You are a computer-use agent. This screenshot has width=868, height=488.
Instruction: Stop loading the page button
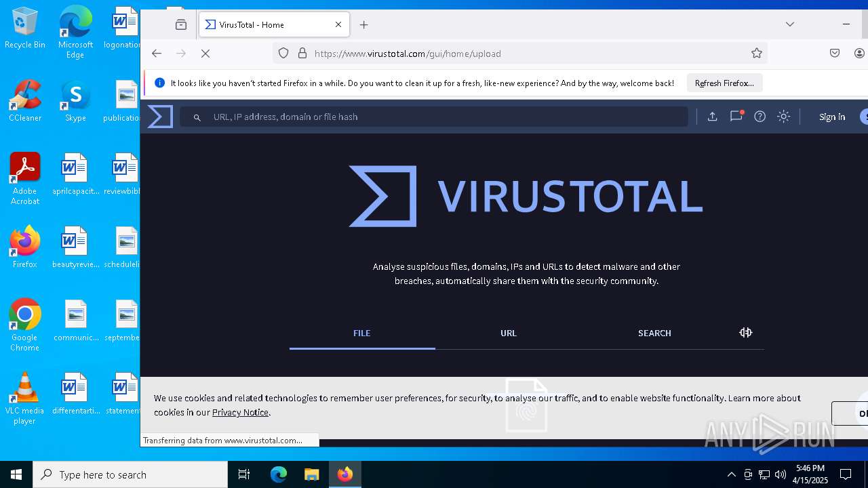(x=205, y=54)
